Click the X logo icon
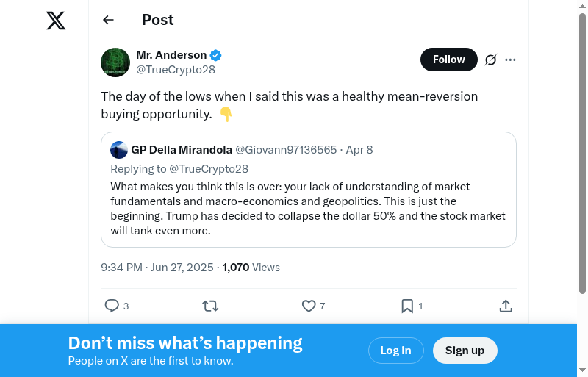The height and width of the screenshot is (377, 588). click(56, 21)
